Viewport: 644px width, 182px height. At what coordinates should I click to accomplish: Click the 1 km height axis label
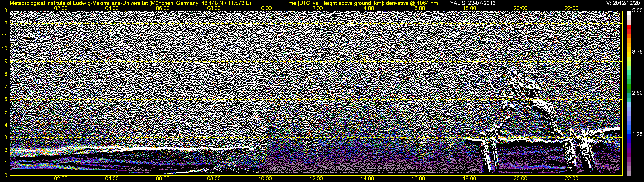coord(6,163)
